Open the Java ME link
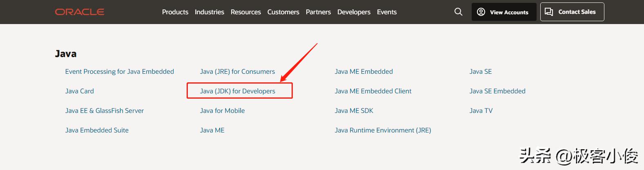The width and height of the screenshot is (644, 170). coord(212,130)
